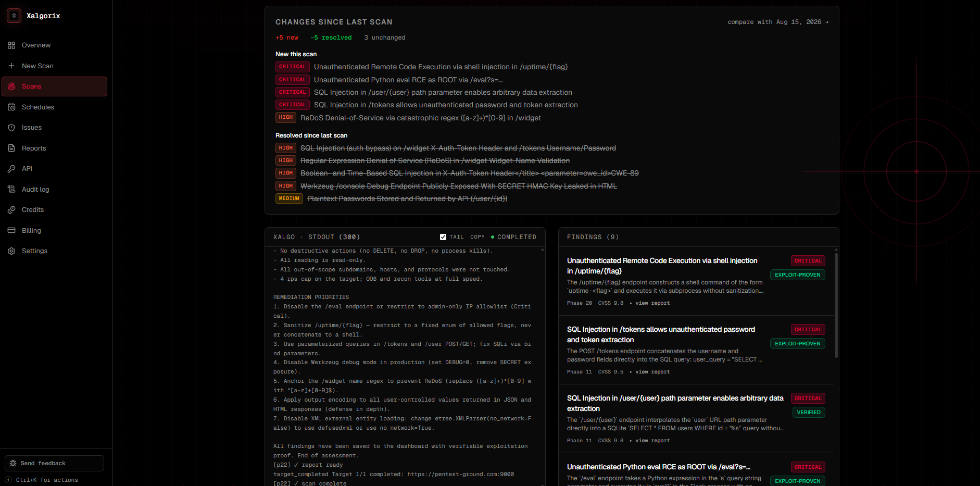
Task: Click the Credits coins icon
Action: tap(11, 210)
